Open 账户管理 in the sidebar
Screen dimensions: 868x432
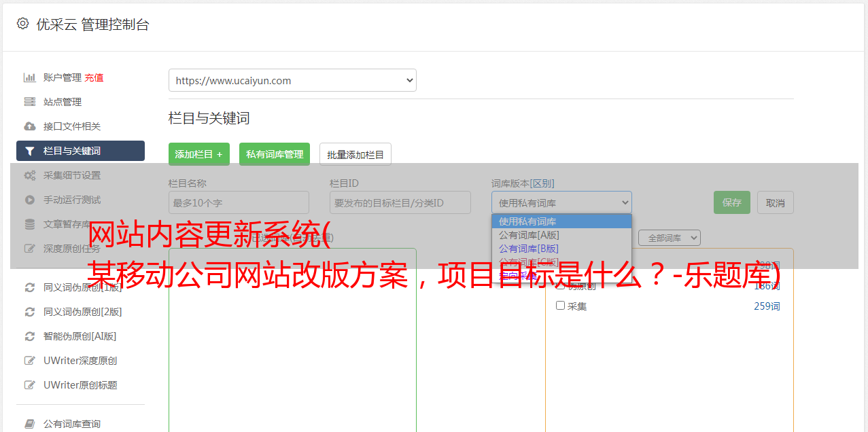click(x=63, y=77)
